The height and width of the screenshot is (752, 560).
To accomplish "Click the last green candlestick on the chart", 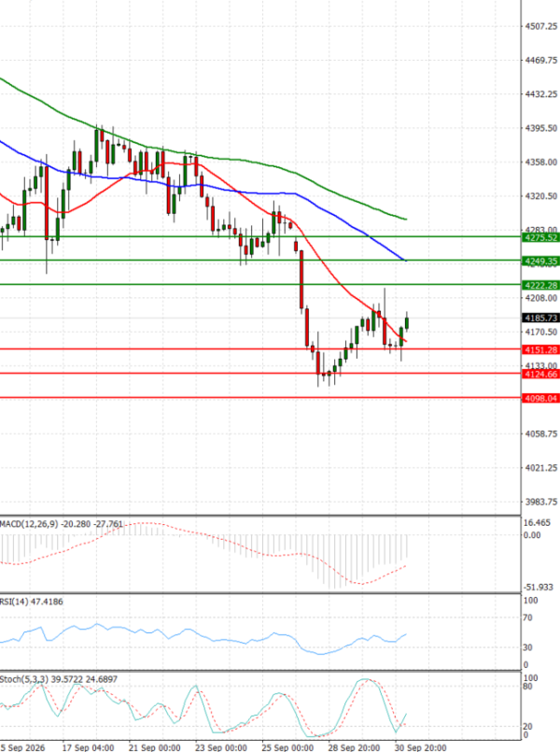I will click(407, 323).
